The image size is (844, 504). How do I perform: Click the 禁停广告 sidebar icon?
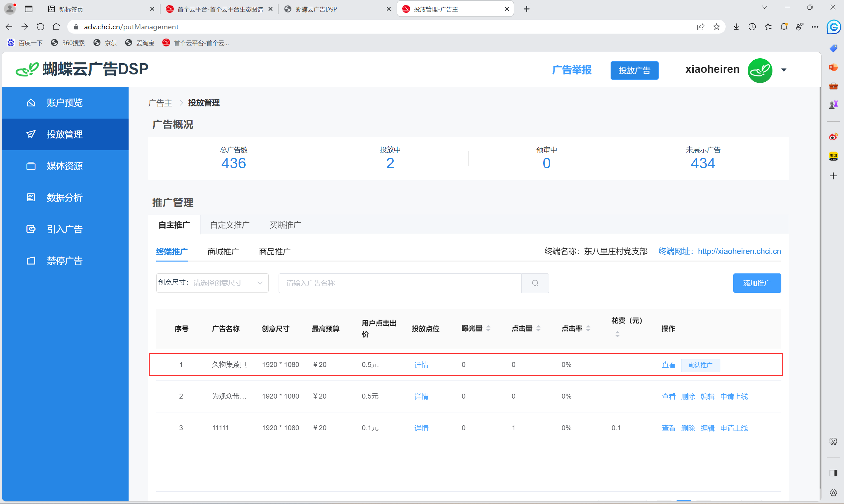31,261
